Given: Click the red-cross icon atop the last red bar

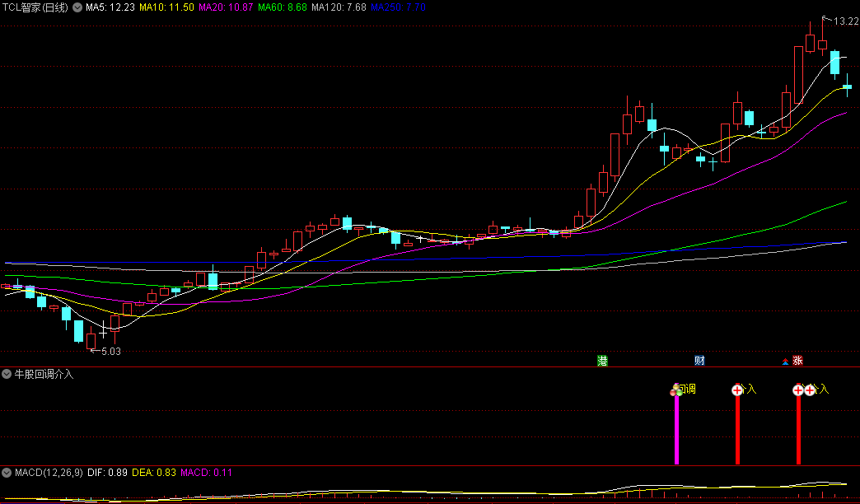Looking at the screenshot, I should 798,390.
